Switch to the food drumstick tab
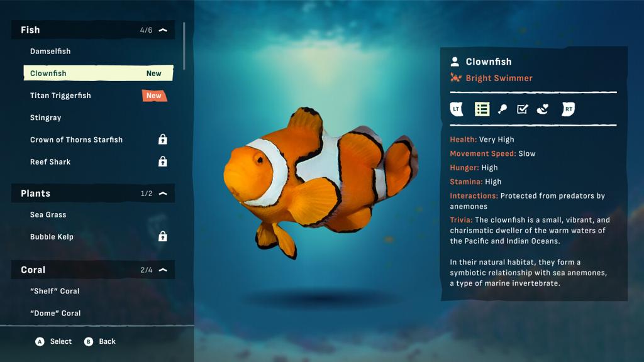Viewport: 644px width, 362px height. [x=502, y=109]
